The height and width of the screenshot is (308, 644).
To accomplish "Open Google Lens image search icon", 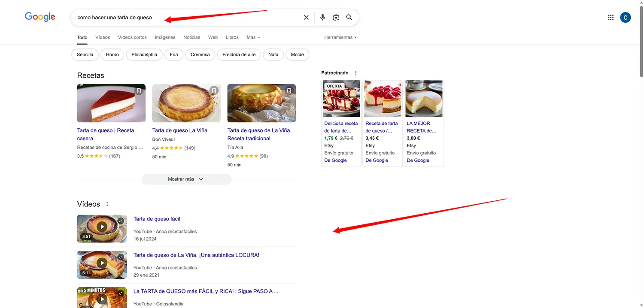I will tap(336, 18).
